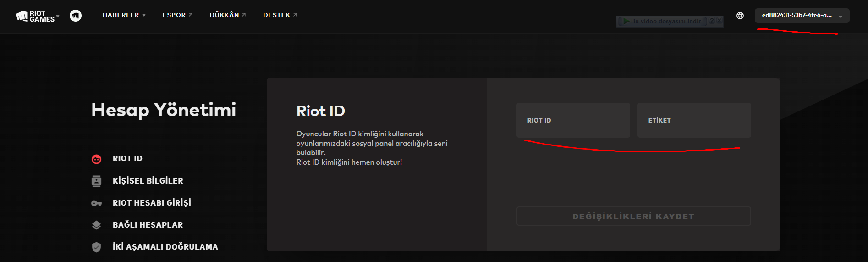Click Bu video dosyasını indir button
The image size is (868, 262).
[x=662, y=21]
